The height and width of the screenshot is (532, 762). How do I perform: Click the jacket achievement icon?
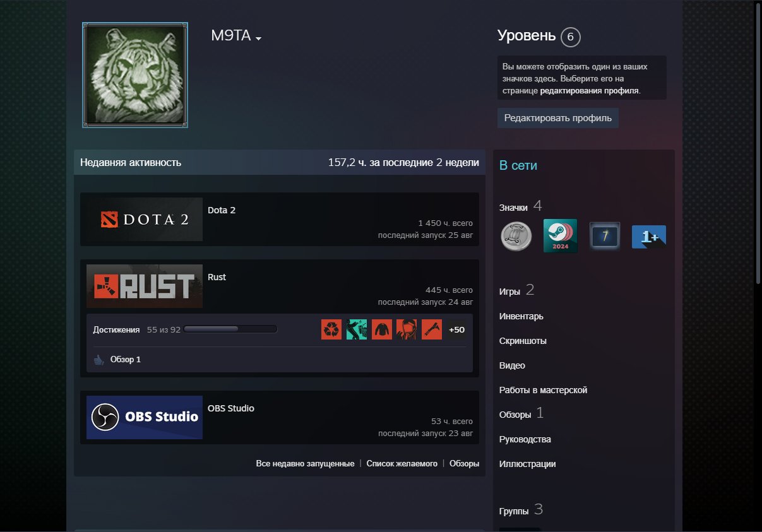(x=382, y=329)
